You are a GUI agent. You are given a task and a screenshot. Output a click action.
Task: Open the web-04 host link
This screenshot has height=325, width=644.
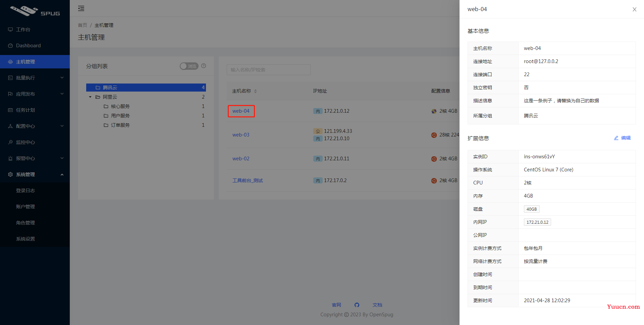[241, 111]
